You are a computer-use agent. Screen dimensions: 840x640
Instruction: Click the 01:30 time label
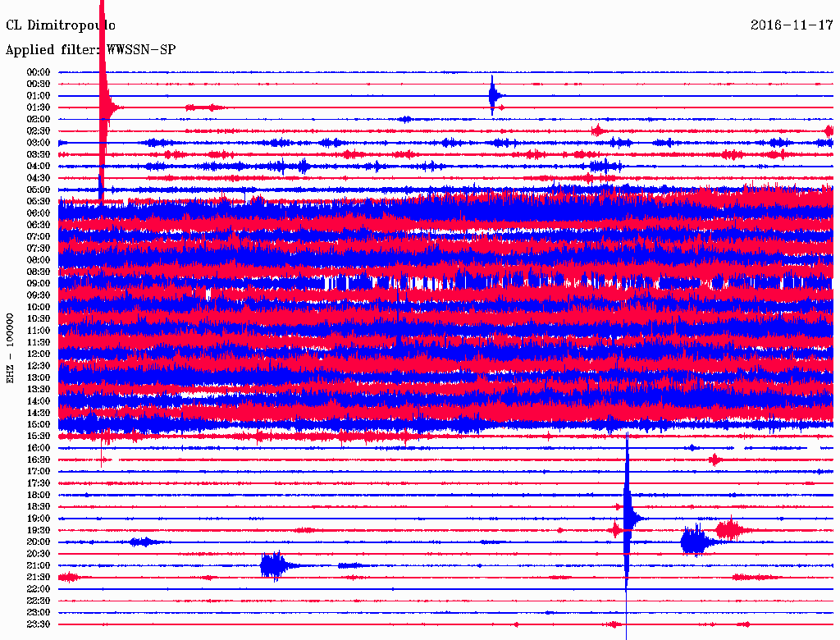pyautogui.click(x=39, y=107)
